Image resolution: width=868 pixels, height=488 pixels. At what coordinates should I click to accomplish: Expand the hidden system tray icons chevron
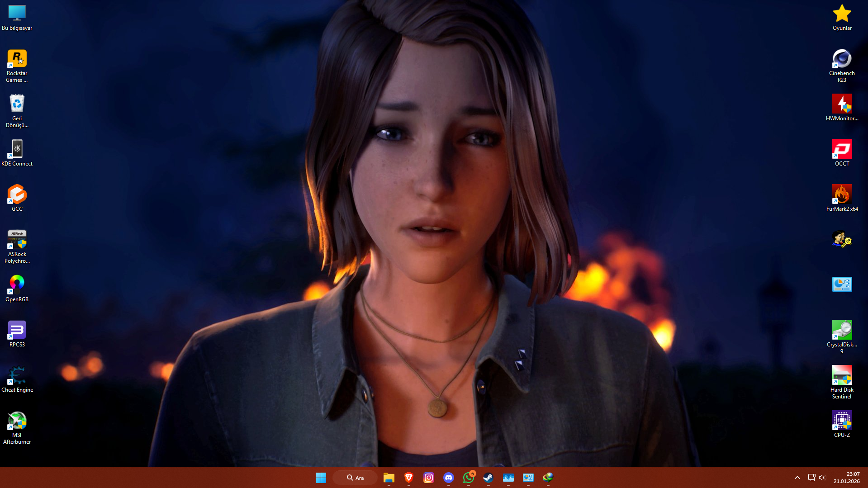[797, 478]
